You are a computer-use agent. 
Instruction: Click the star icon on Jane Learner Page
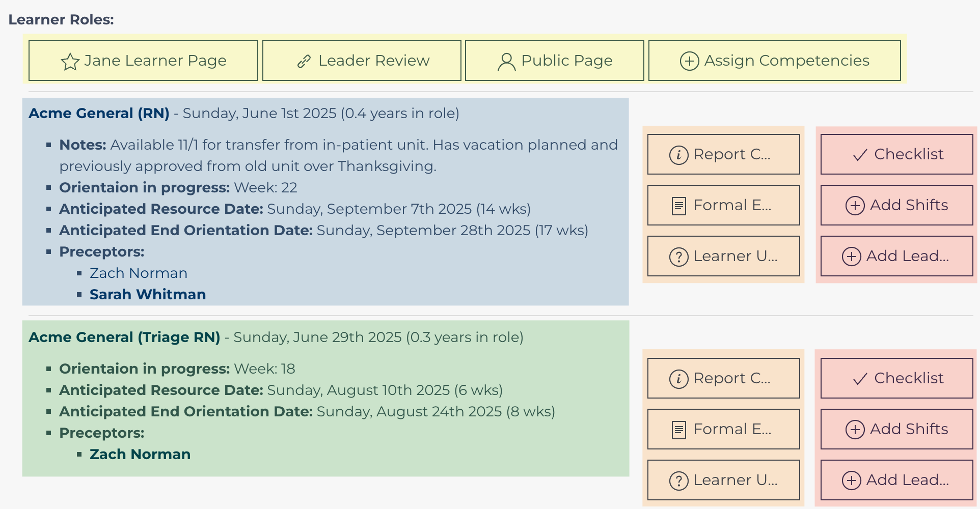click(70, 62)
